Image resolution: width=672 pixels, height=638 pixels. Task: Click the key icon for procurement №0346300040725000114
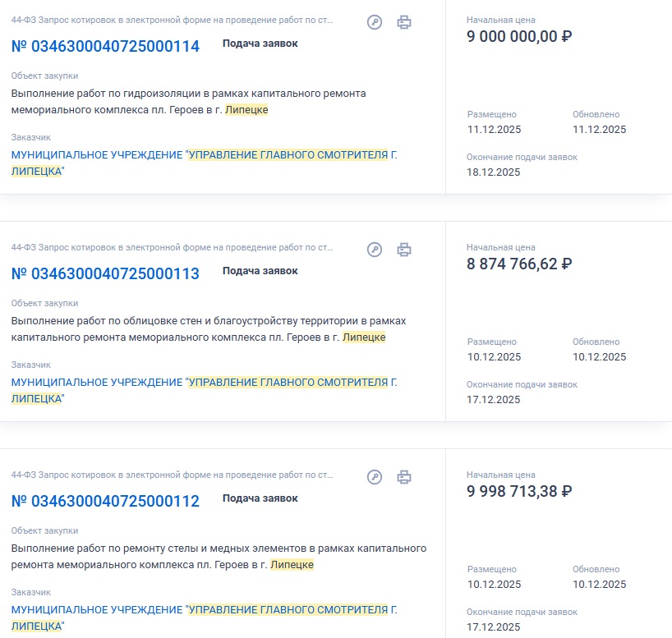[x=375, y=22]
